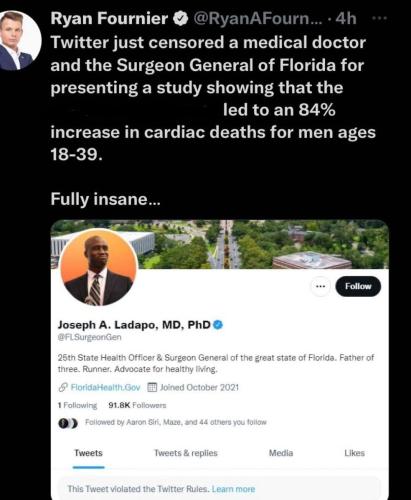Switch to the Tweets tab

(88, 453)
